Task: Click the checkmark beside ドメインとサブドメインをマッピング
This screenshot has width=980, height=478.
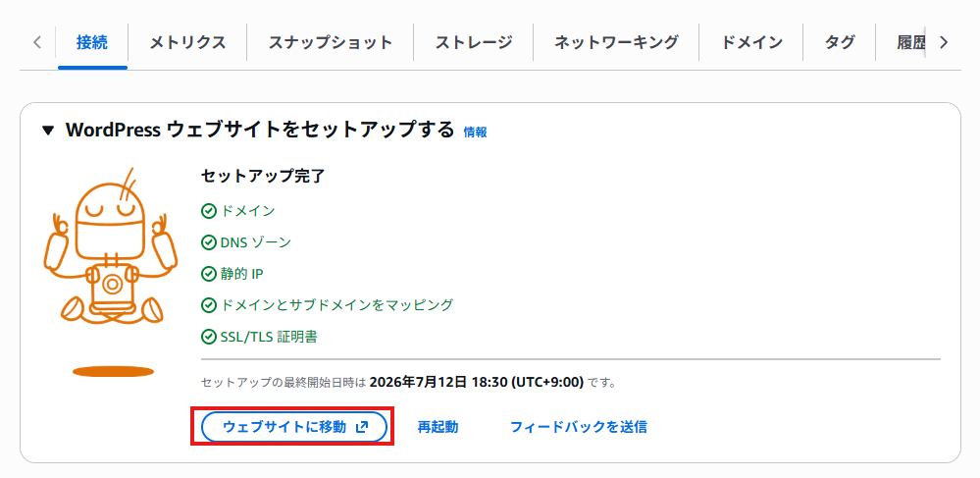Action: [209, 305]
